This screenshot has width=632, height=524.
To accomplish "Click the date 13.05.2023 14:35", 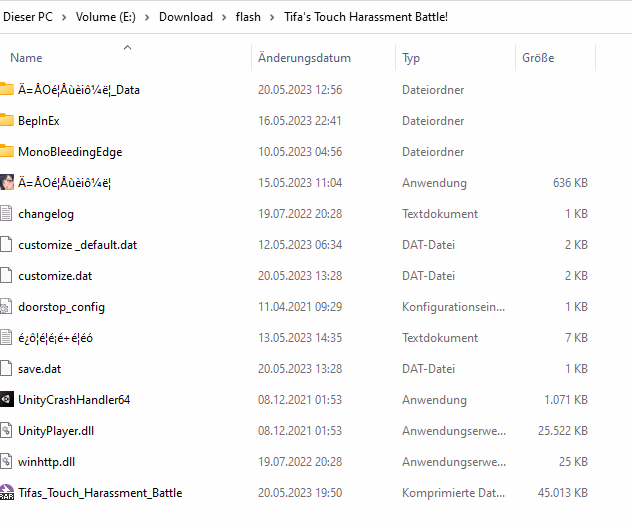I will 300,338.
